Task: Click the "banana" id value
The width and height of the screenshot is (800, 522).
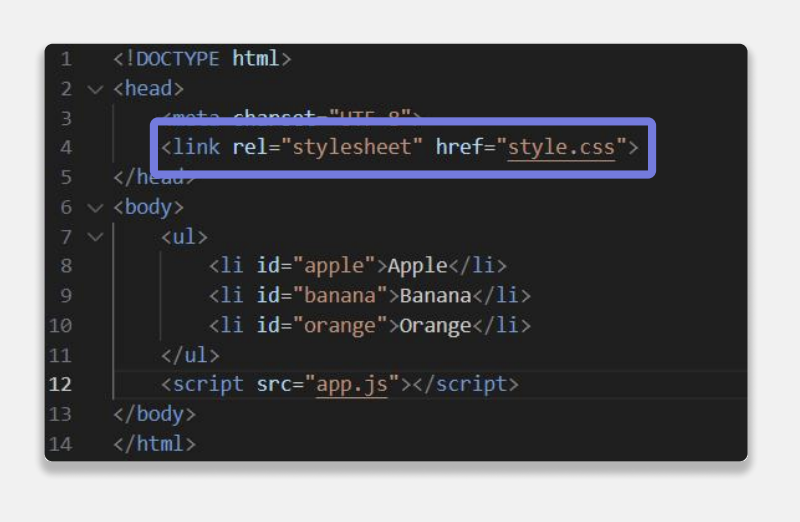Action: (340, 296)
